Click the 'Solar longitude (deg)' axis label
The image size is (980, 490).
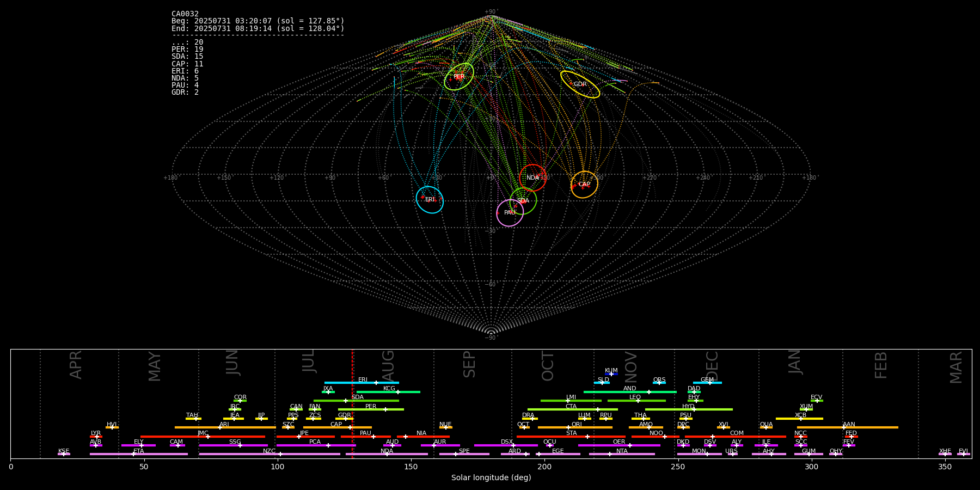pyautogui.click(x=491, y=478)
